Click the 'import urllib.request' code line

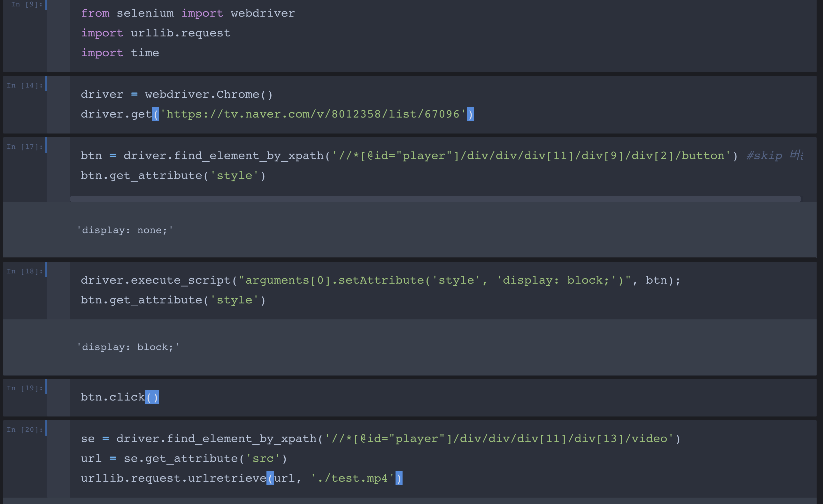tap(156, 33)
